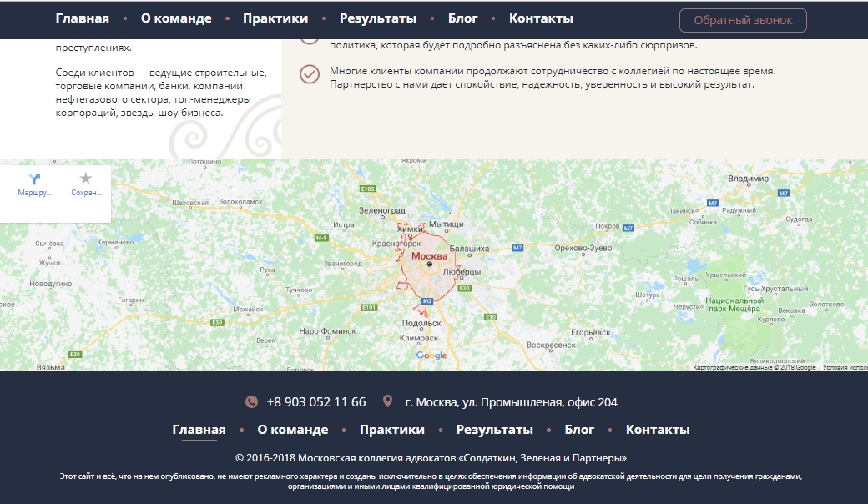Image resolution: width=868 pixels, height=504 pixels.
Task: Click the 'Обратный звонок' button
Action: pos(743,21)
